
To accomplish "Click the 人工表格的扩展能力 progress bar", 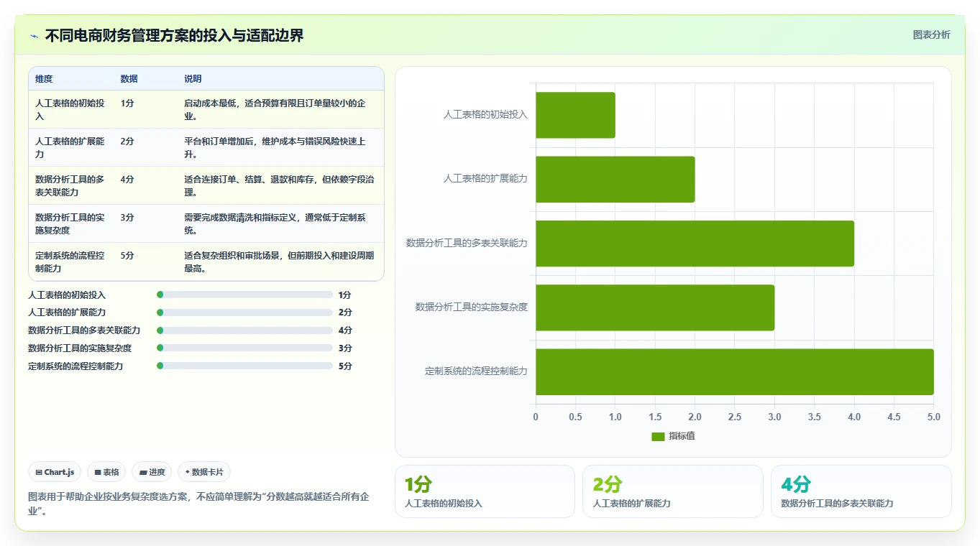I will 244,313.
